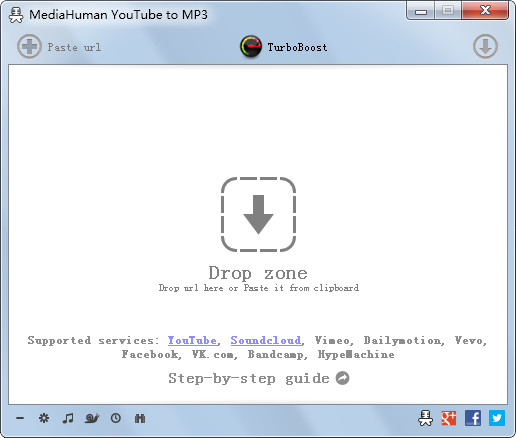The image size is (516, 438).
Task: Click the Dailymotion text in supported services
Action: pos(402,340)
